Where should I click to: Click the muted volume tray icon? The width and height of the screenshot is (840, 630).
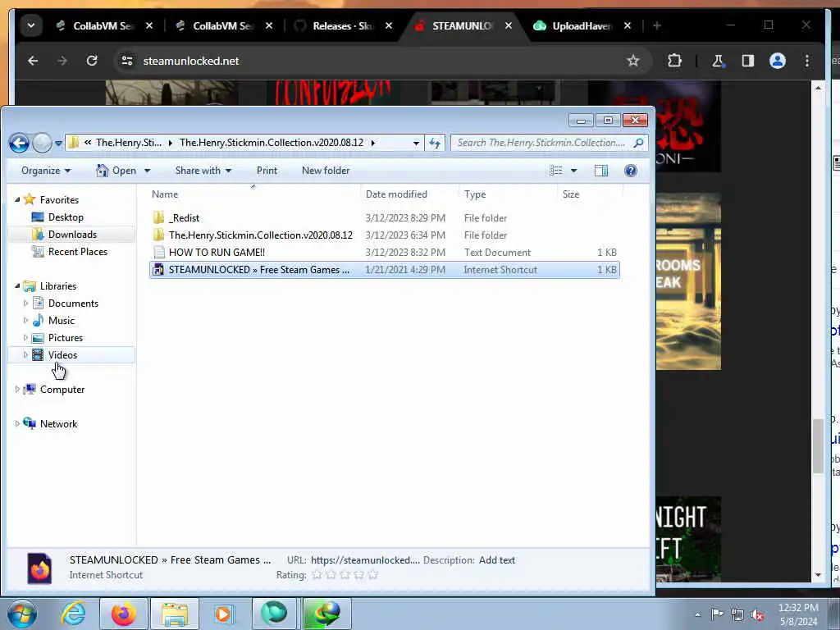(x=757, y=614)
